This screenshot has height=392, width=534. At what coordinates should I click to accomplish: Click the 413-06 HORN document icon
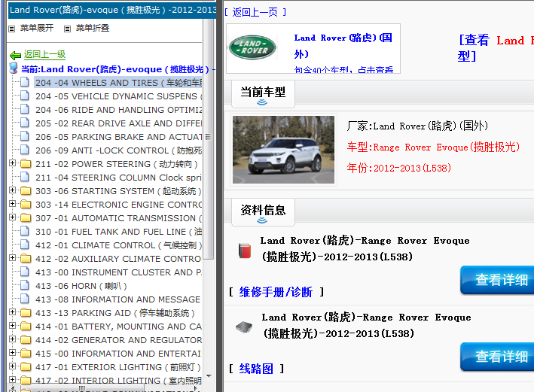(25, 286)
